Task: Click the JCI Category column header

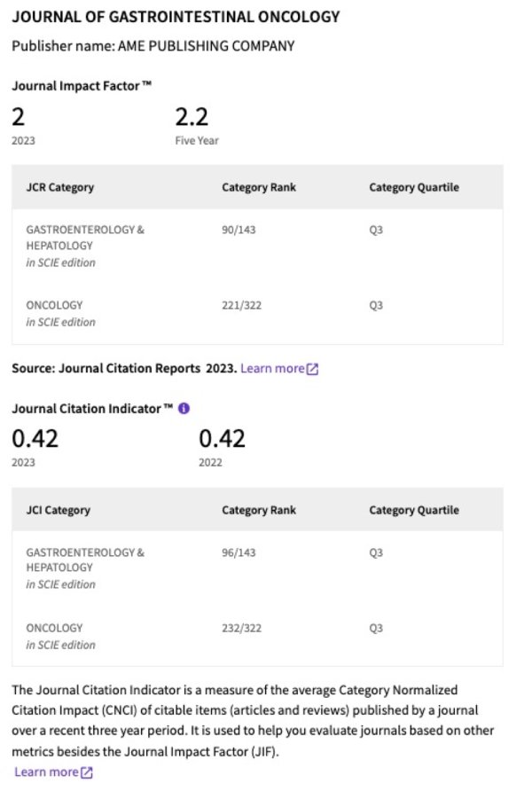Action: pos(58,511)
